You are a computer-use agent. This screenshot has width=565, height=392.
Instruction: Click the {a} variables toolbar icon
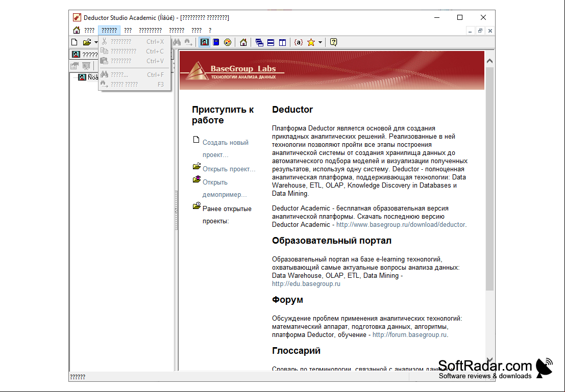point(299,42)
